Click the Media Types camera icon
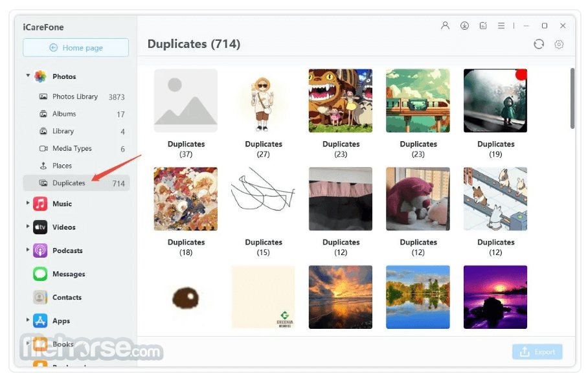The image size is (588, 380). (43, 148)
